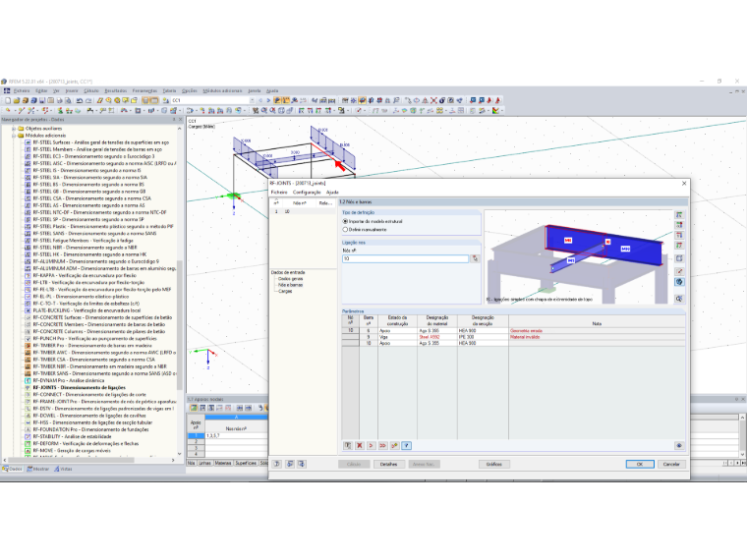Click the Redo arrow icon in main toolbar
Viewport: 747px width, 560px height.
[x=88, y=100]
